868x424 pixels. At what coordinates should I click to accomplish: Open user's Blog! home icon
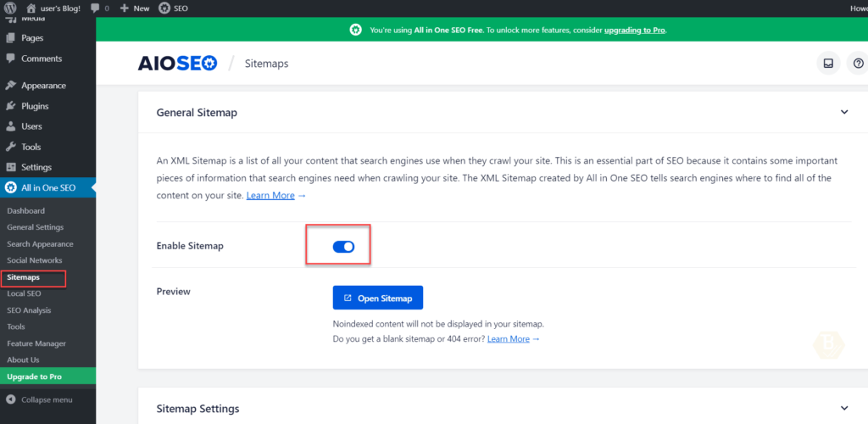tap(31, 8)
